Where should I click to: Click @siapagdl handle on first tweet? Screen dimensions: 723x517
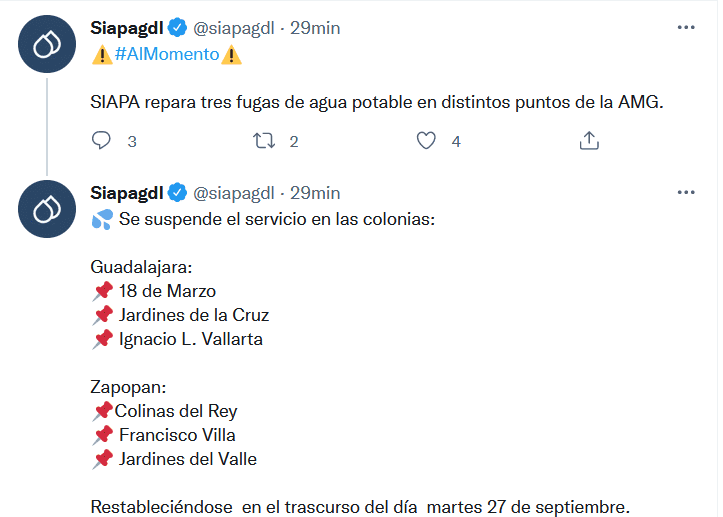click(233, 28)
